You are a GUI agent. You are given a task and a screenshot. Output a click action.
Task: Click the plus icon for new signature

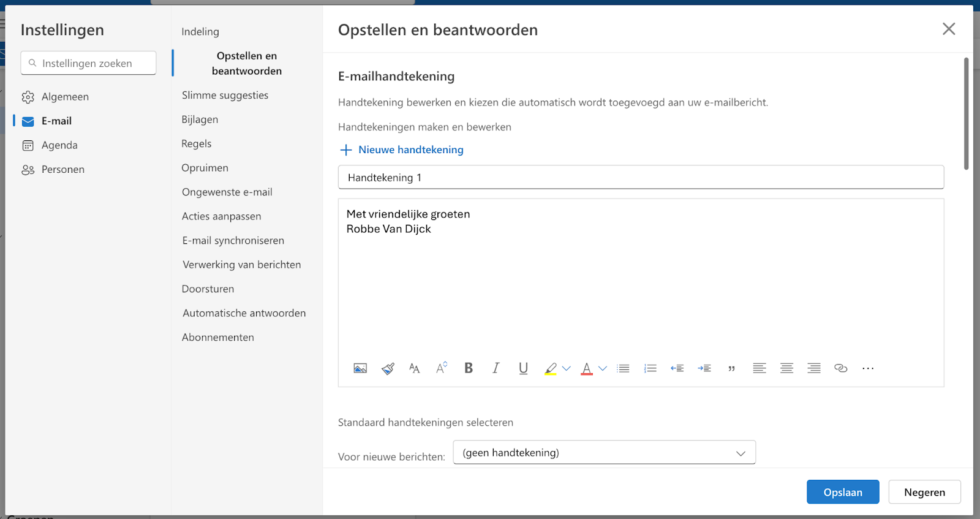346,150
